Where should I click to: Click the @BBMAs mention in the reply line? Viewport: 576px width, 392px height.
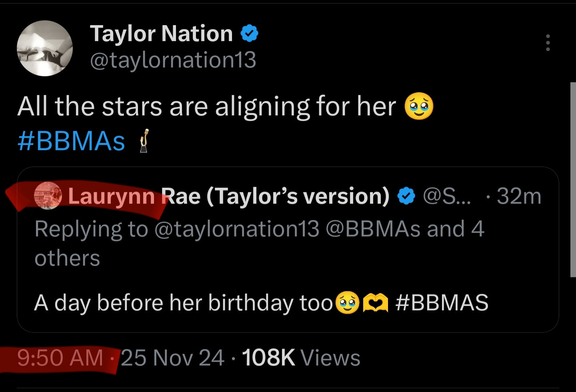coord(373,229)
